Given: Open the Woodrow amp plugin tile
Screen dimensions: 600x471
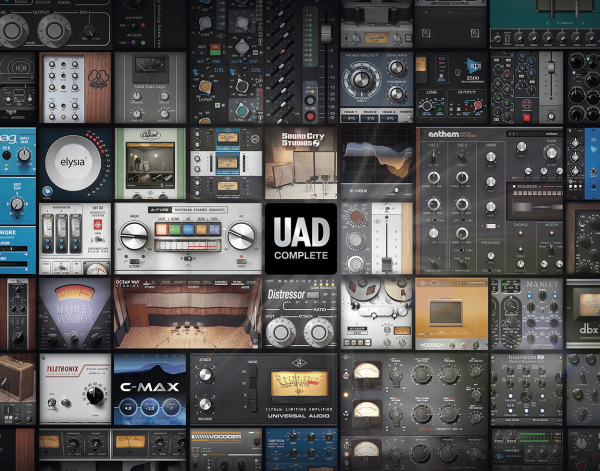Looking at the screenshot, I should [452, 314].
